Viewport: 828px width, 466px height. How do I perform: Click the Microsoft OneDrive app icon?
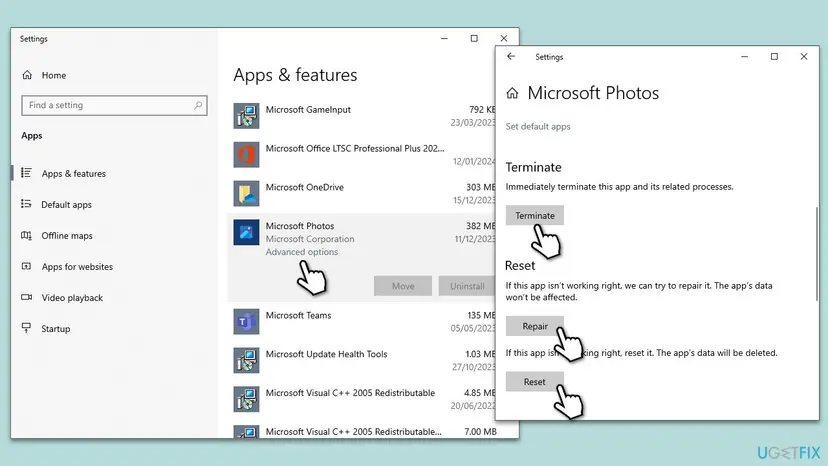pos(246,193)
